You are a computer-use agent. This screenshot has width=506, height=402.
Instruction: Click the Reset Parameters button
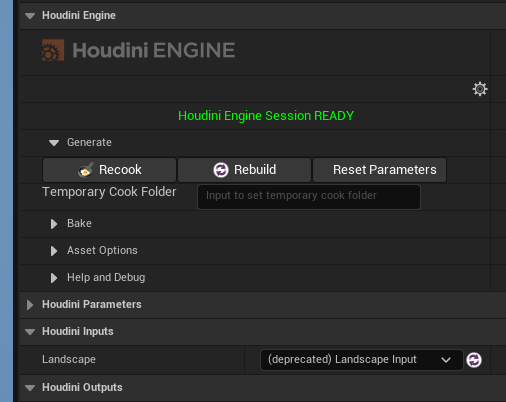click(379, 170)
